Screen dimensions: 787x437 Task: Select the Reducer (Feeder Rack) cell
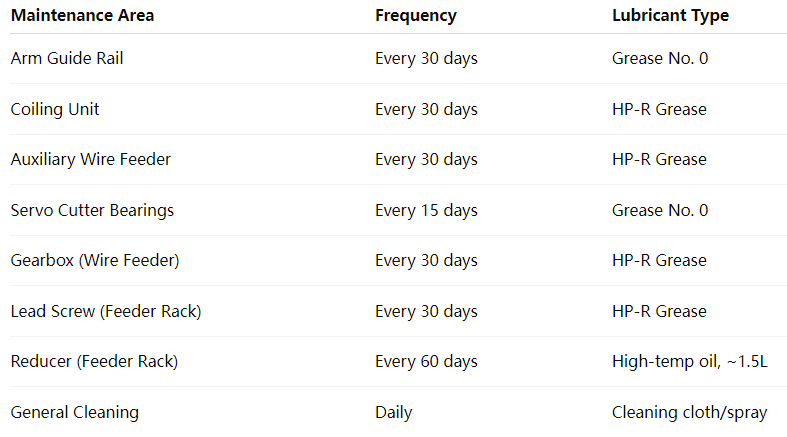click(x=94, y=362)
